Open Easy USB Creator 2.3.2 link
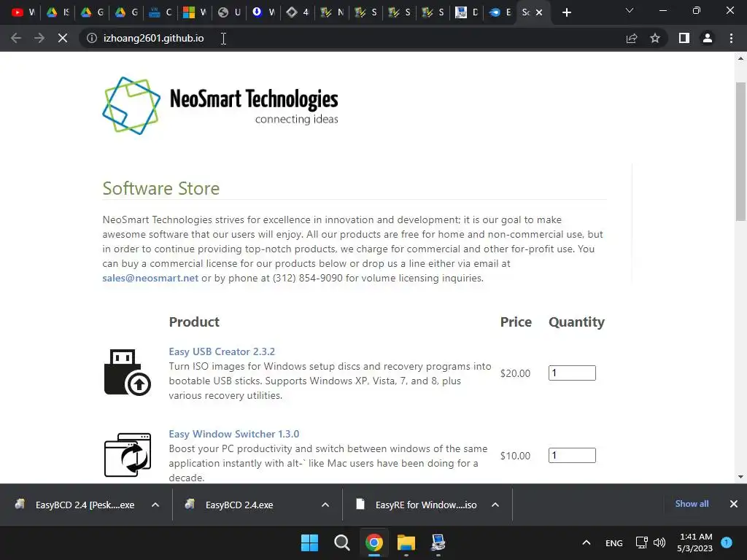The width and height of the screenshot is (747, 560). coord(222,351)
